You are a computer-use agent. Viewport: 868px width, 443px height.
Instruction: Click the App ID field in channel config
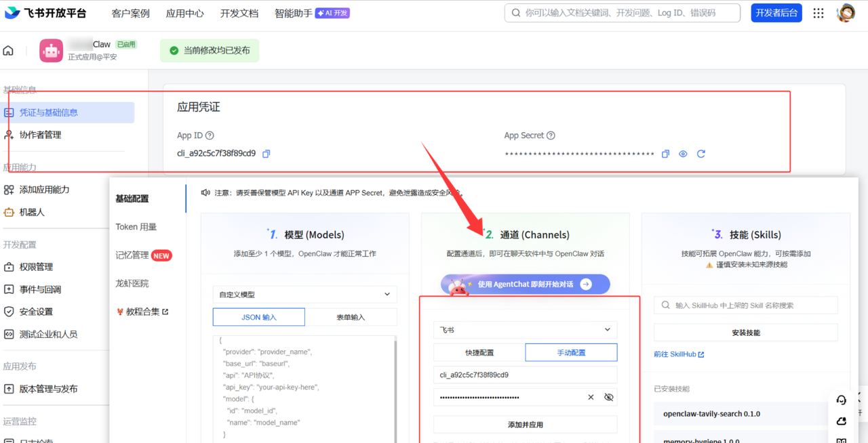(526, 375)
